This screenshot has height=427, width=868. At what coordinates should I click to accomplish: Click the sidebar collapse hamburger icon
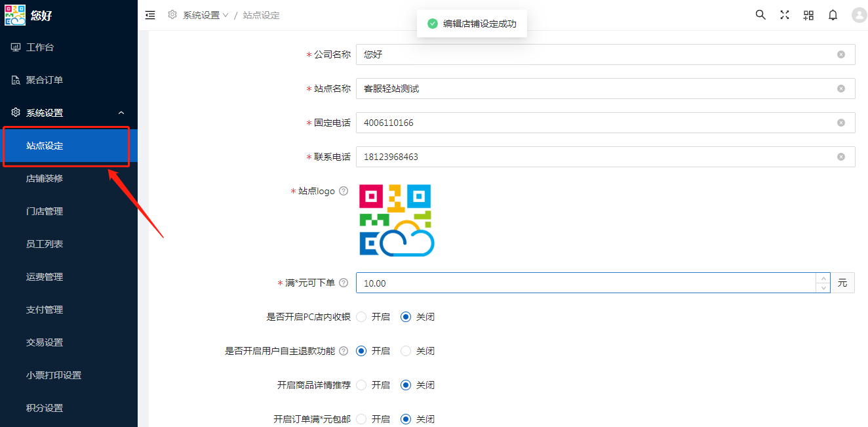point(150,15)
